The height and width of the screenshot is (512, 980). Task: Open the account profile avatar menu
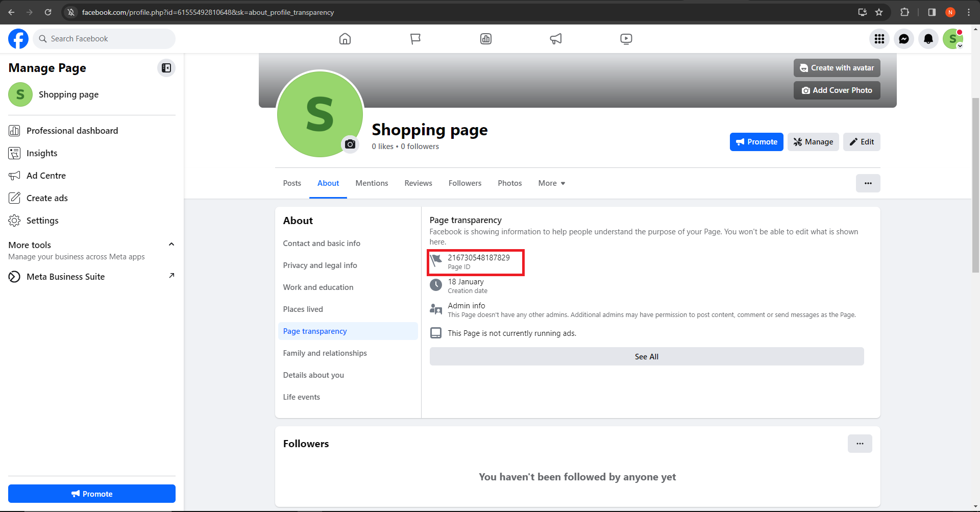[953, 39]
